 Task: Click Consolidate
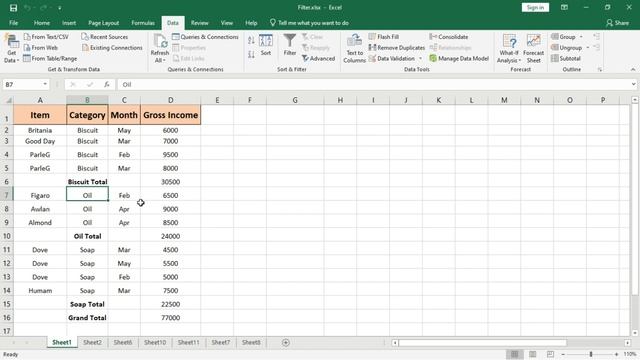tap(449, 37)
